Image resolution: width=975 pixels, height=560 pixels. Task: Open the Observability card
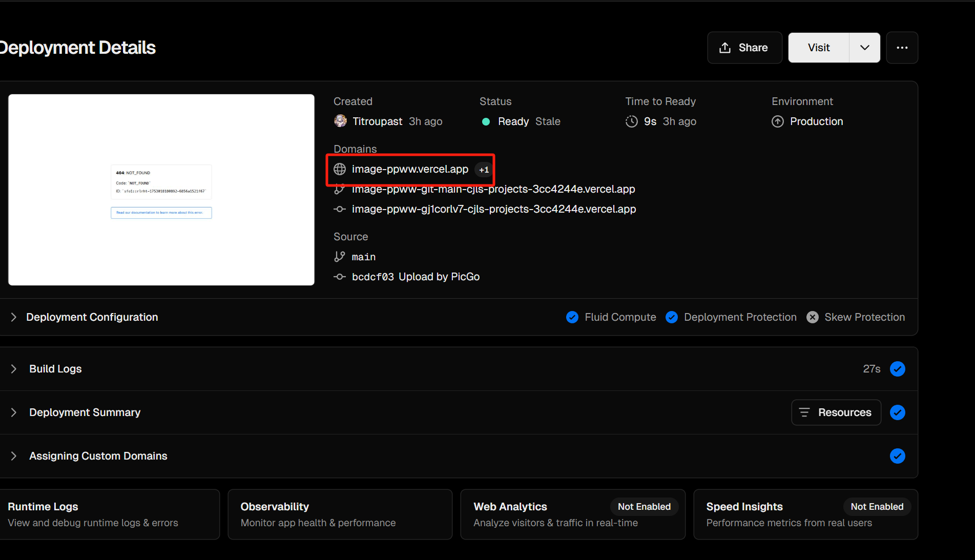[x=340, y=514]
